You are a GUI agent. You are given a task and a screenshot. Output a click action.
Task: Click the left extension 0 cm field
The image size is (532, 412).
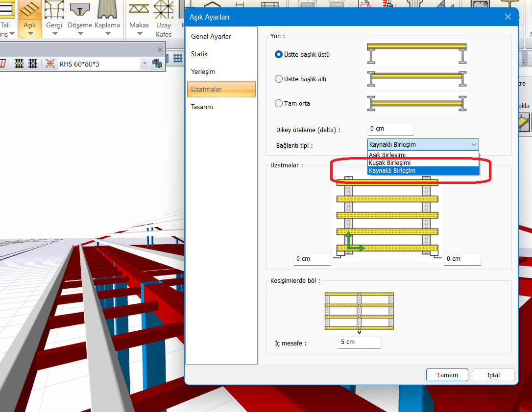[x=312, y=259]
